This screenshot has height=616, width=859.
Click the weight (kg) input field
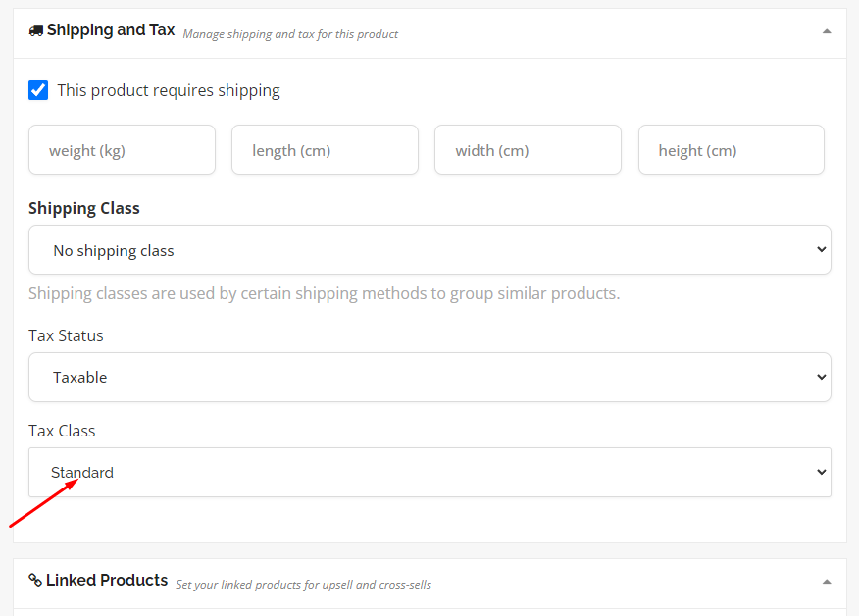tap(123, 150)
